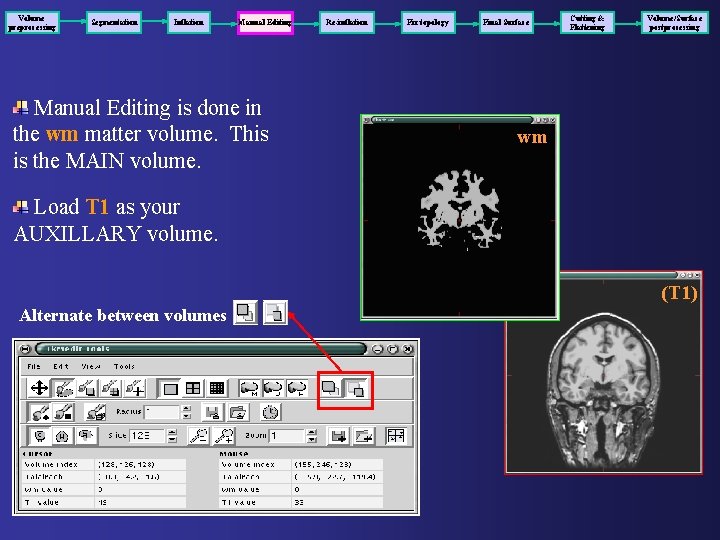The height and width of the screenshot is (540, 720).
Task: Toggle the main surface (M) display
Action: click(x=249, y=388)
